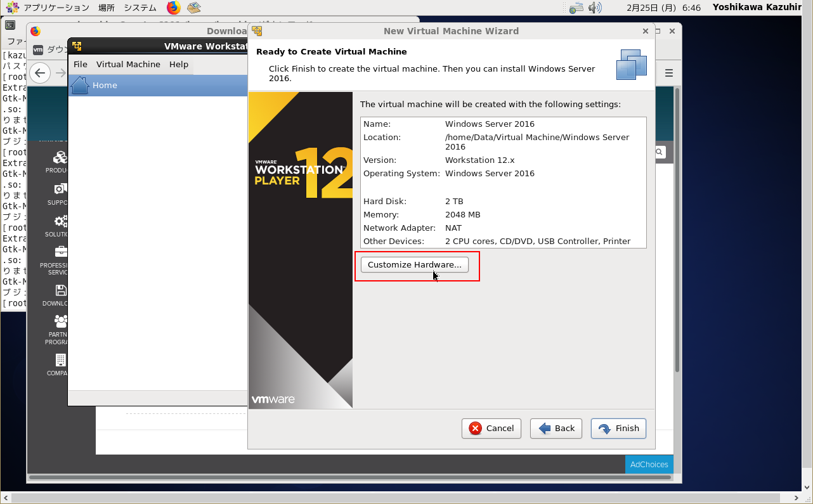Open Firefox from the top panel launcher
This screenshot has width=813, height=504.
click(173, 8)
